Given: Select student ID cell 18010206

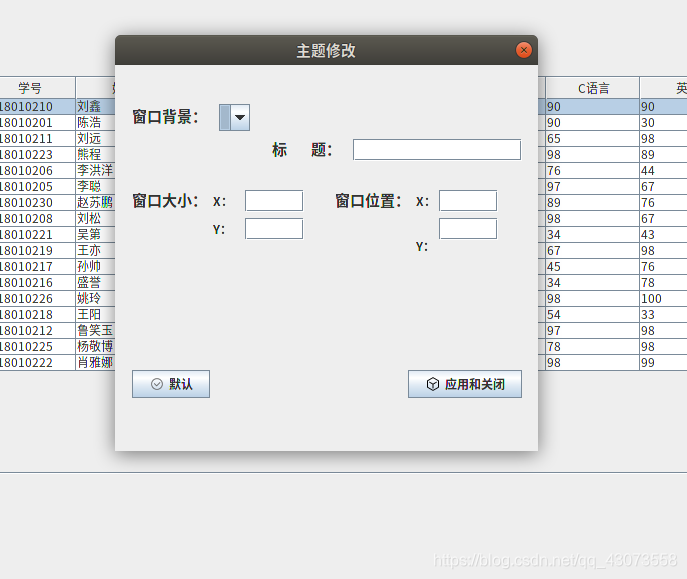Looking at the screenshot, I should point(38,170).
